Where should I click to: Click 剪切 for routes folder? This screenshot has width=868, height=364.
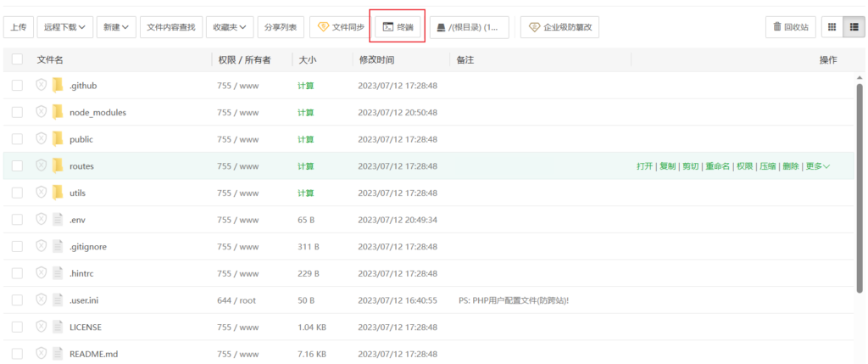click(690, 166)
